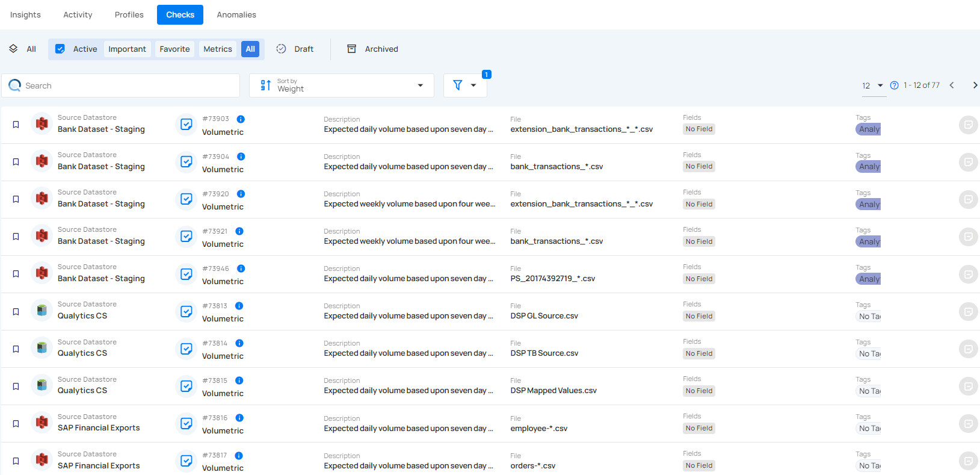Click the Search input field
The image size is (980, 475).
pos(126,85)
